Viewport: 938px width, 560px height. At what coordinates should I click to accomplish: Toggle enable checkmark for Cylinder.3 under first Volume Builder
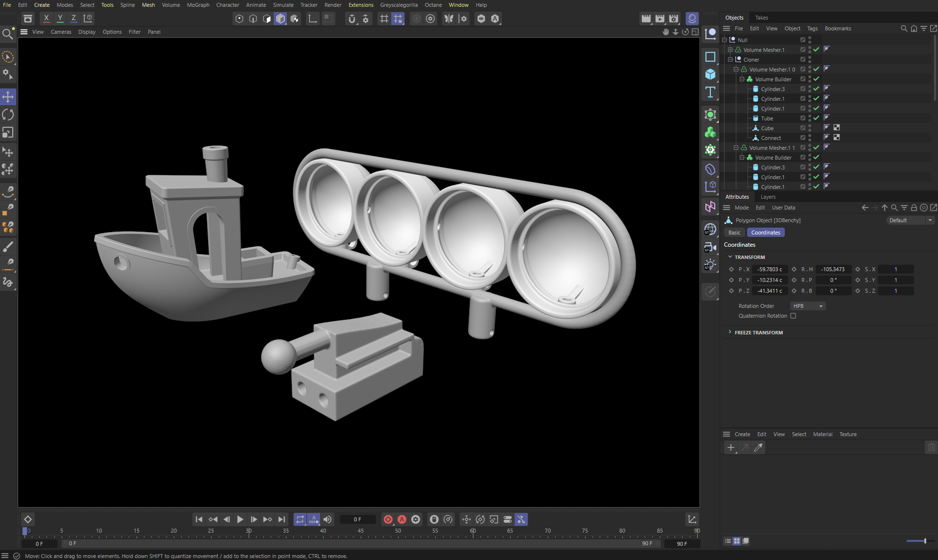pyautogui.click(x=816, y=89)
